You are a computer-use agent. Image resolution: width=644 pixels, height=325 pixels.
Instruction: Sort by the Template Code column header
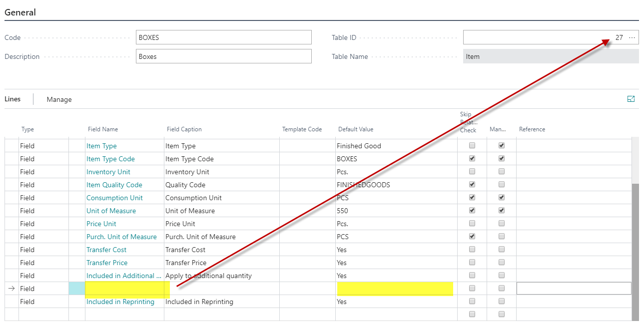(302, 129)
